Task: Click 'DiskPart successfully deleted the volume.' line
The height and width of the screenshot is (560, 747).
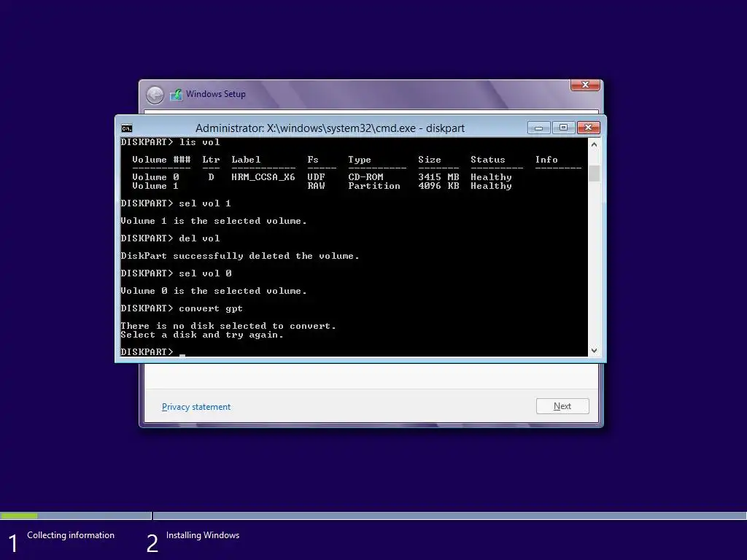Action: (239, 256)
